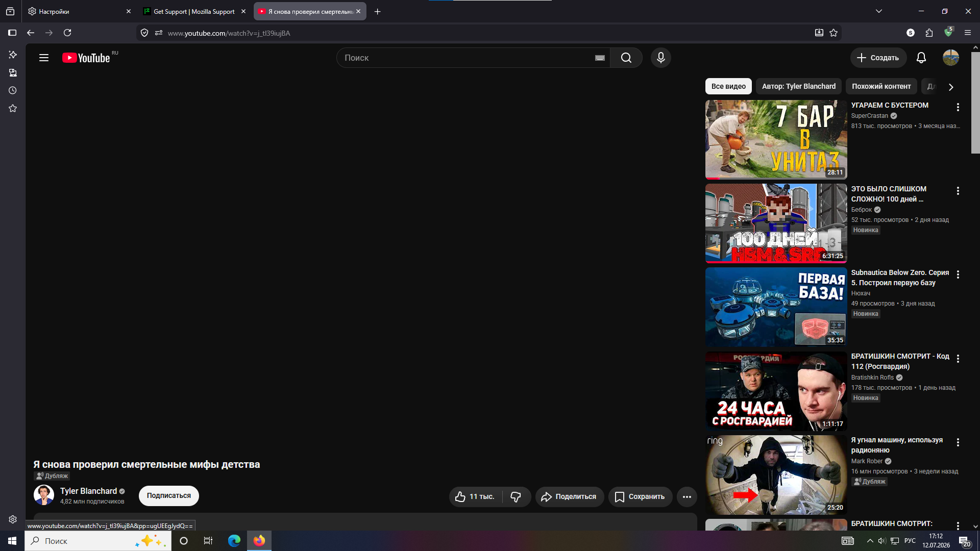The image size is (980, 551).
Task: Open the on-screen keyboard in search box
Action: 600,58
